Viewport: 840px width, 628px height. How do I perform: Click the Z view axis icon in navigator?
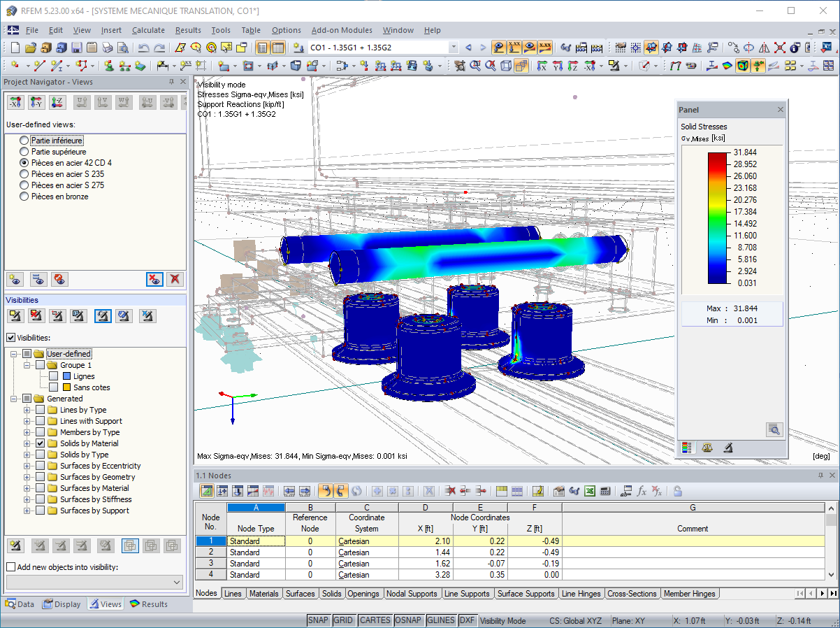pos(57,103)
